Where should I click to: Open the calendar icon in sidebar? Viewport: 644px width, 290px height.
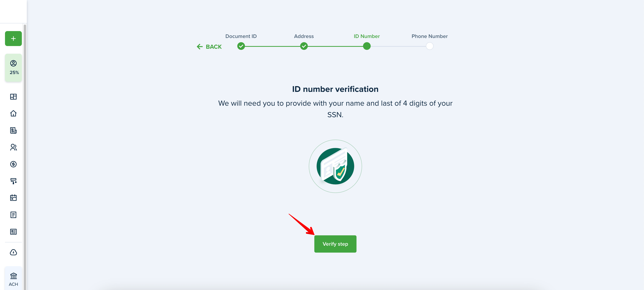pos(13,198)
